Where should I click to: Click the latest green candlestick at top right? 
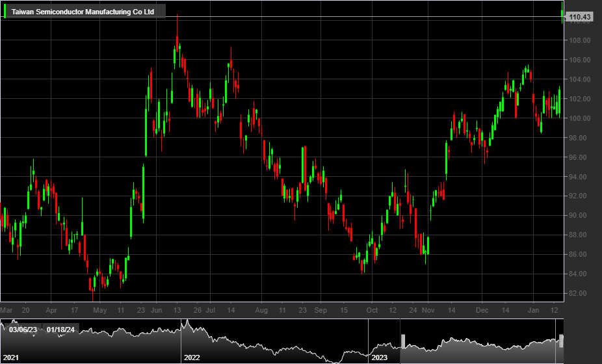(x=562, y=12)
